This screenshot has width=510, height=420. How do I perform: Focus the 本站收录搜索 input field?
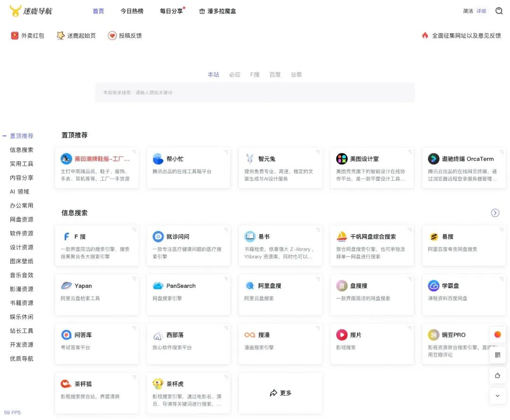click(255, 92)
